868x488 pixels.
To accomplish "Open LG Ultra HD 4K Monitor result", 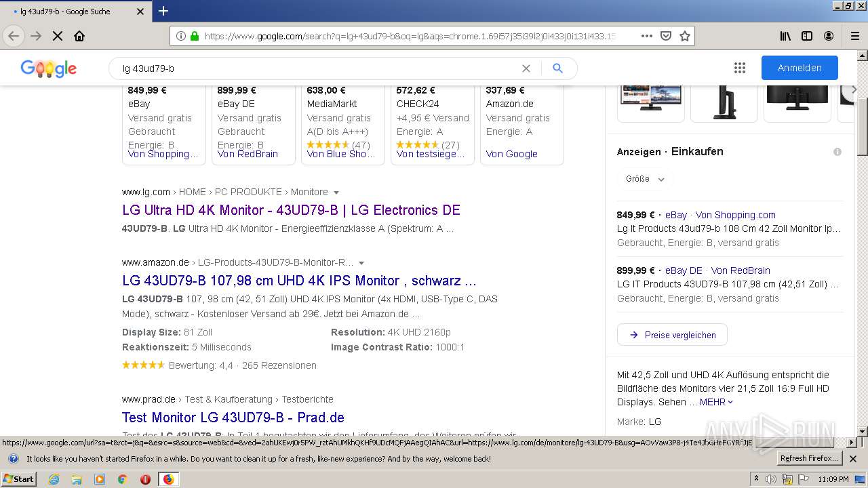I will pos(291,210).
